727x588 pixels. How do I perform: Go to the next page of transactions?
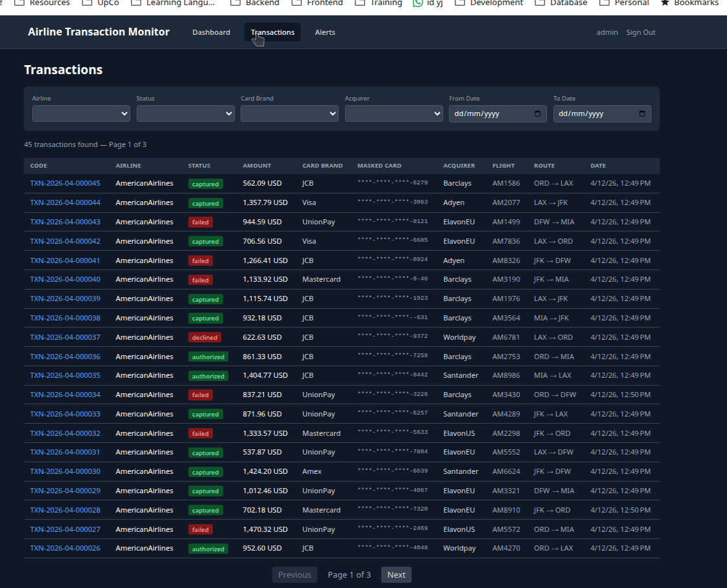396,574
